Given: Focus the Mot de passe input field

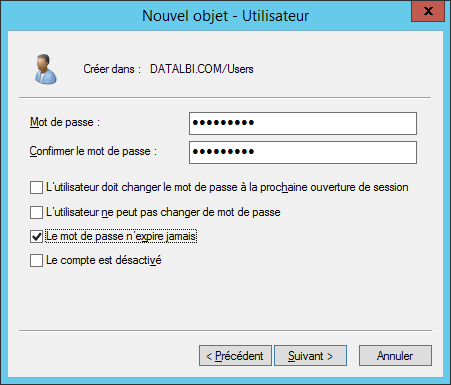Looking at the screenshot, I should (303, 123).
